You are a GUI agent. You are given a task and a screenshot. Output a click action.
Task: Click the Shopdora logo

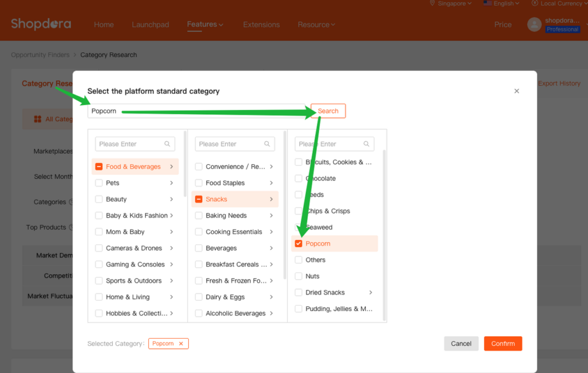(41, 24)
